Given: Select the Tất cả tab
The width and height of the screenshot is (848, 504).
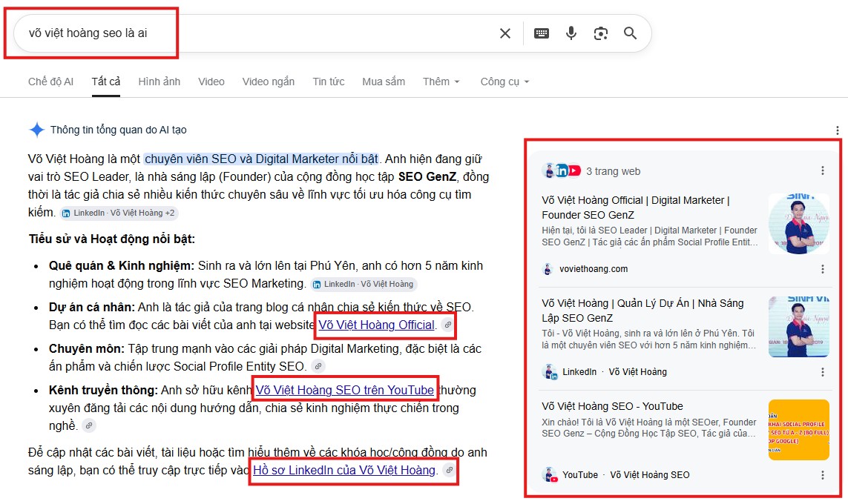Looking at the screenshot, I should pos(106,82).
